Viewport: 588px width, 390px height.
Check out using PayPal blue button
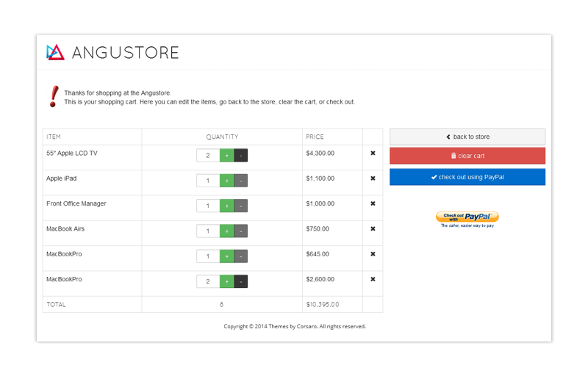coord(467,177)
